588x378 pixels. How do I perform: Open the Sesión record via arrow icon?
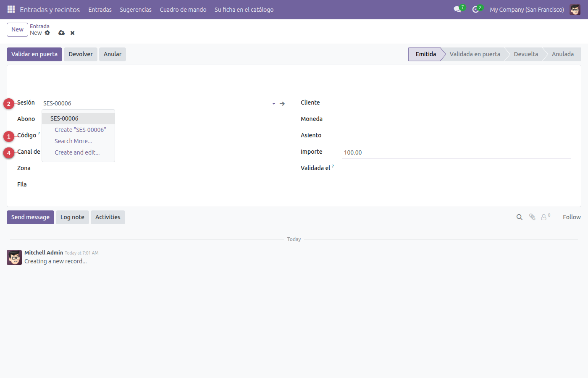pyautogui.click(x=282, y=103)
